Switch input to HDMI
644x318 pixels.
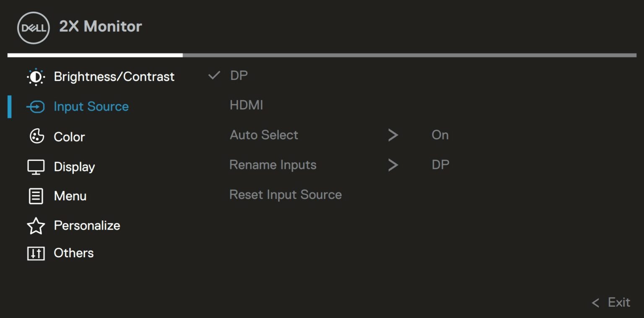tap(246, 105)
